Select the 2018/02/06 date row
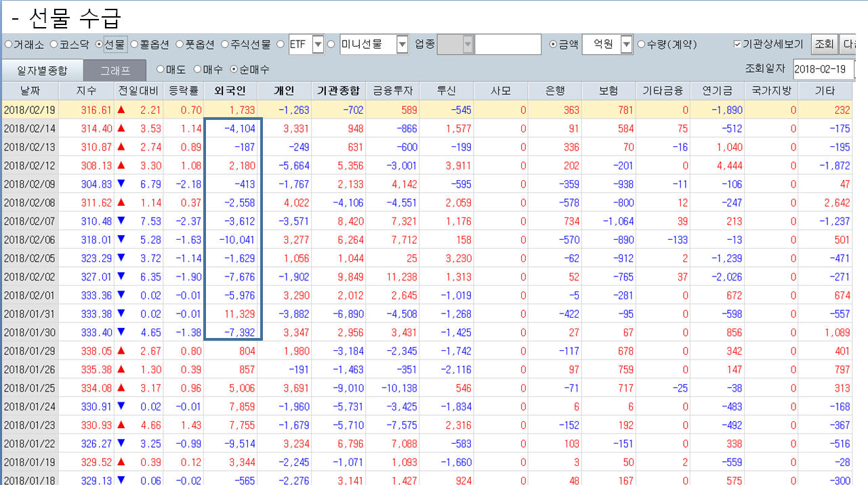 click(x=29, y=239)
